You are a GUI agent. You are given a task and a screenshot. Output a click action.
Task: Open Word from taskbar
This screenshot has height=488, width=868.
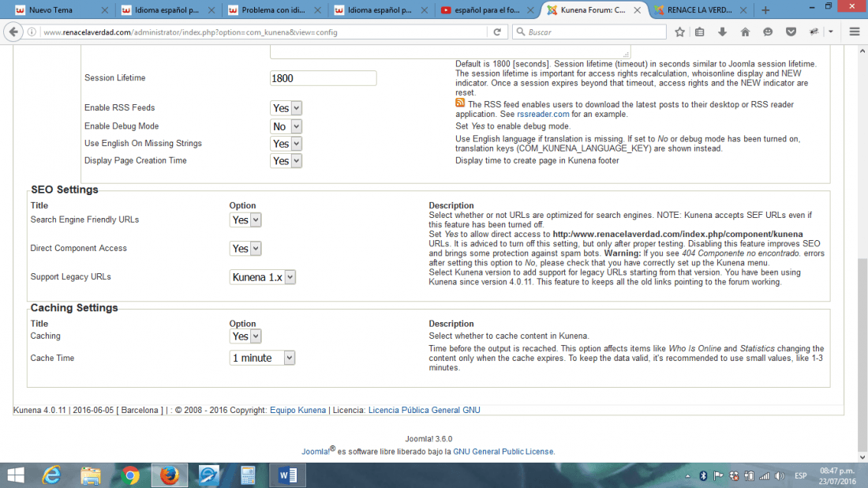(x=287, y=475)
